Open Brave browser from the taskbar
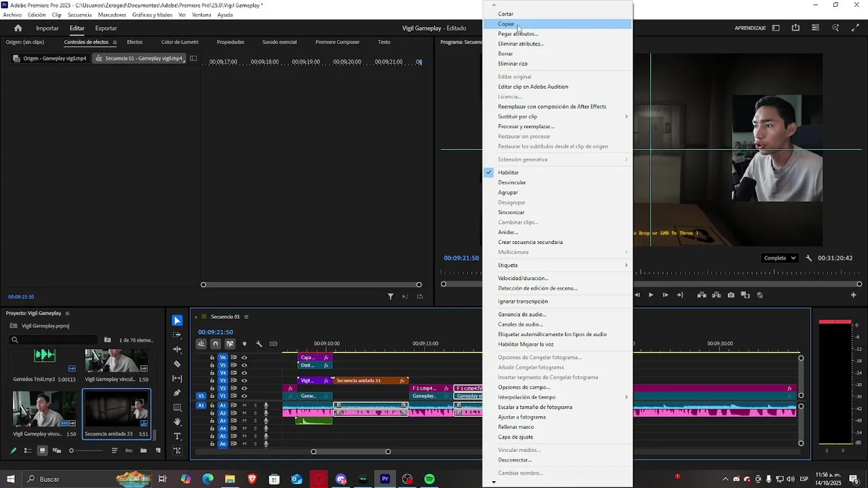The image size is (868, 488). pyautogui.click(x=252, y=479)
